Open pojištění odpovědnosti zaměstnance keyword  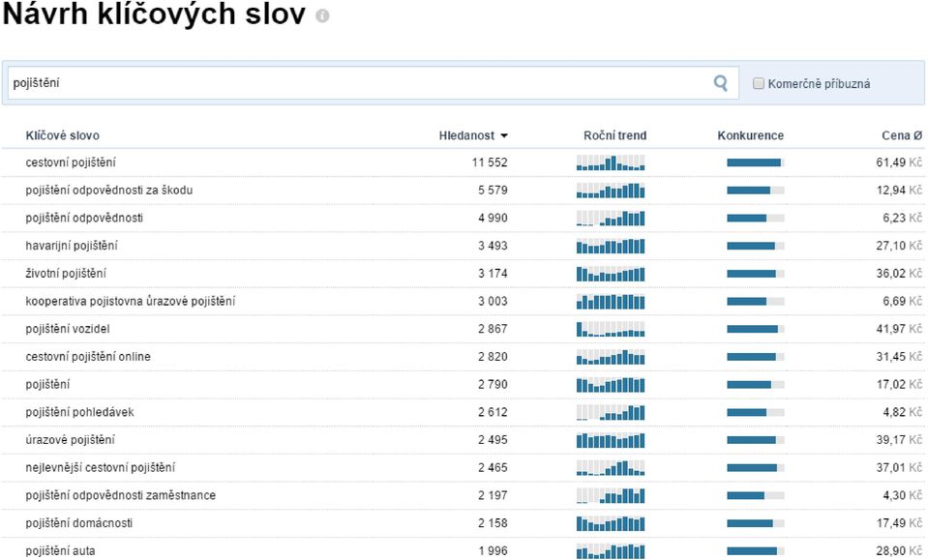[120, 495]
